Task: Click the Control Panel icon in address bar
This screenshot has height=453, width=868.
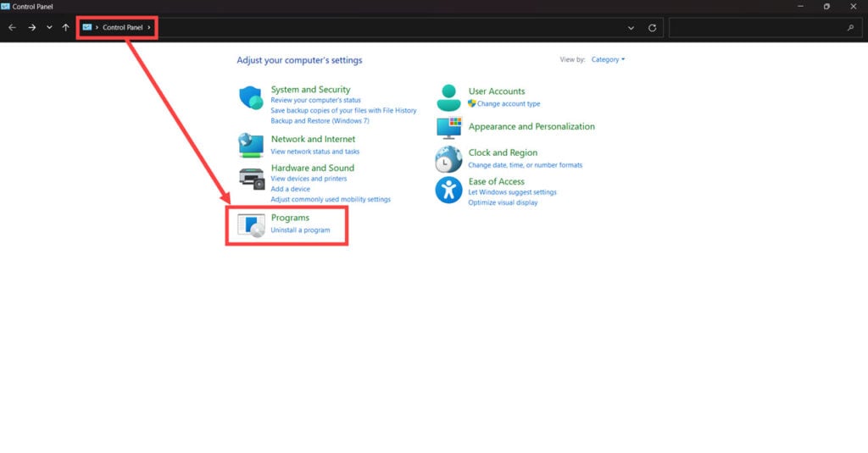Action: (87, 27)
